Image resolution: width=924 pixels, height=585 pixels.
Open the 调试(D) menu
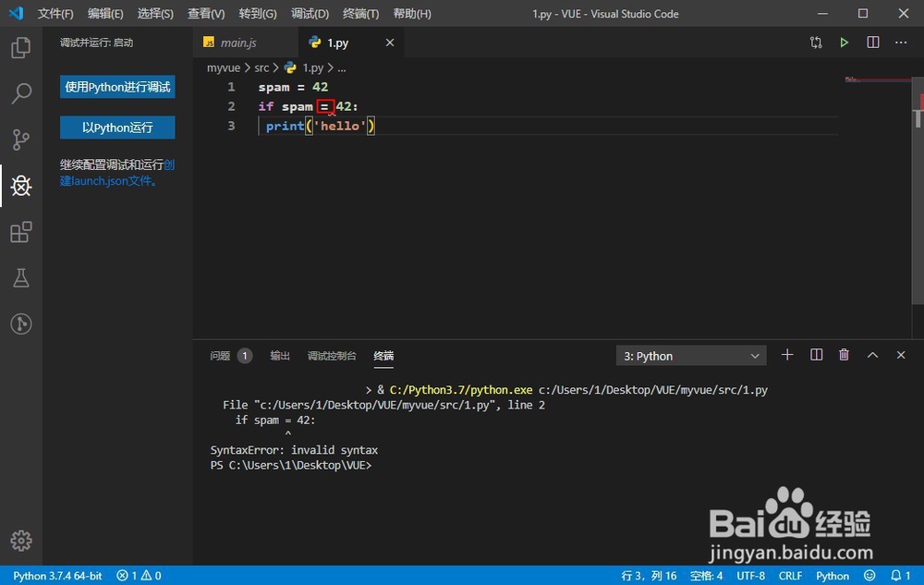coord(310,14)
